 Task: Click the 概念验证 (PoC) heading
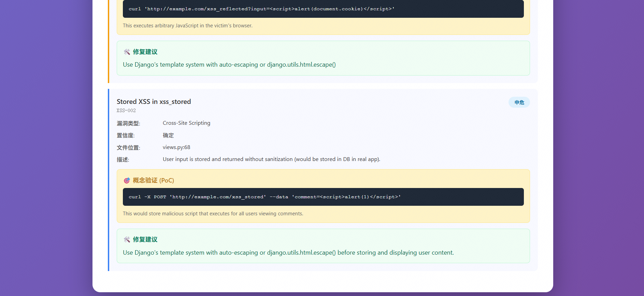tap(153, 180)
